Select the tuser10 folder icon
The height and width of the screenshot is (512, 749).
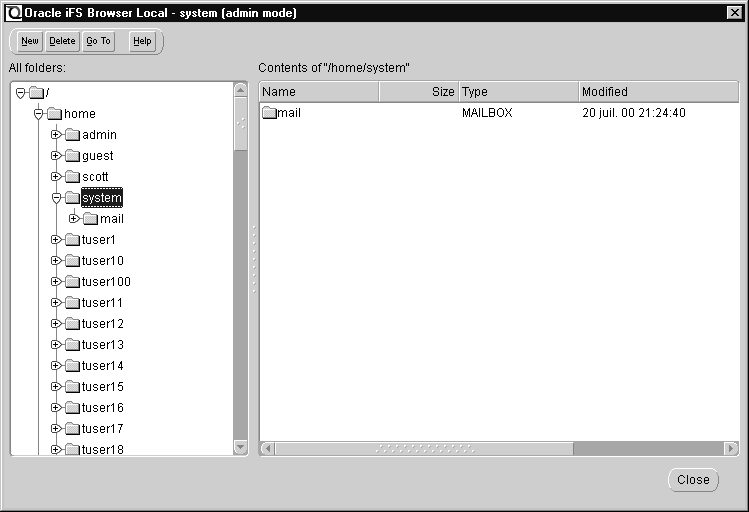(72, 261)
